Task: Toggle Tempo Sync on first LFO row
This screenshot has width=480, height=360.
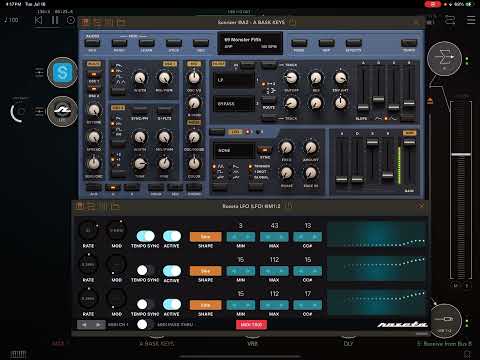Action: click(x=146, y=236)
